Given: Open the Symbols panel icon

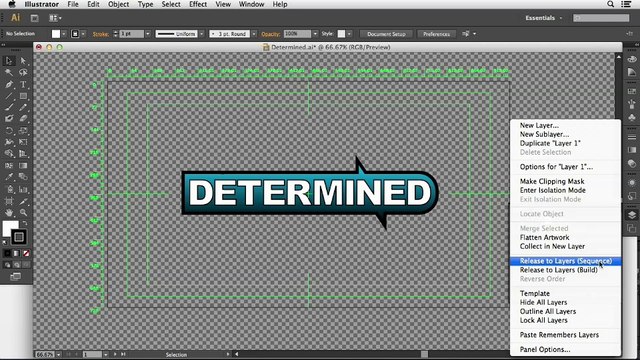Looking at the screenshot, I should (632, 118).
